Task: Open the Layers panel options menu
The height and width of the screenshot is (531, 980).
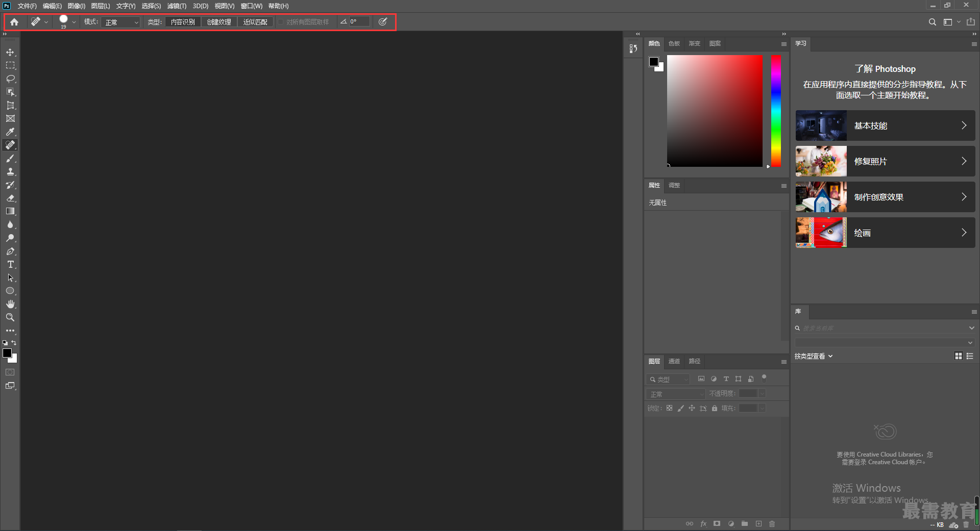Action: (x=783, y=362)
